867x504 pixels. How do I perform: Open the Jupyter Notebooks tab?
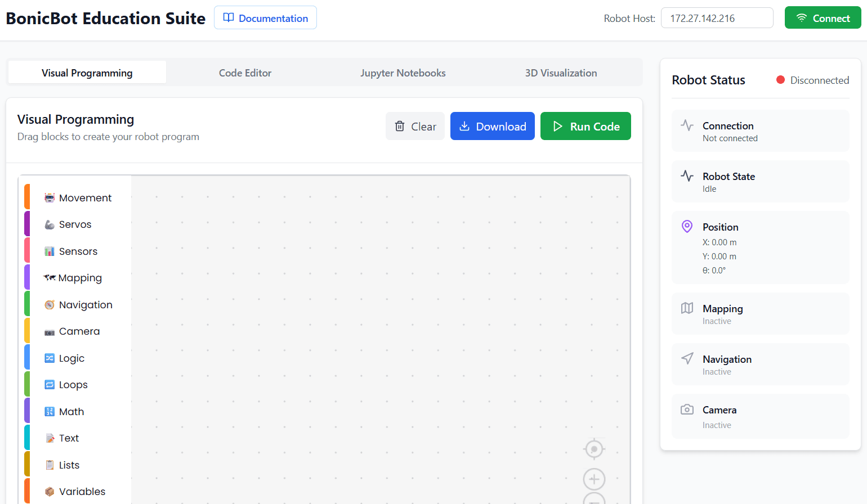(x=403, y=73)
